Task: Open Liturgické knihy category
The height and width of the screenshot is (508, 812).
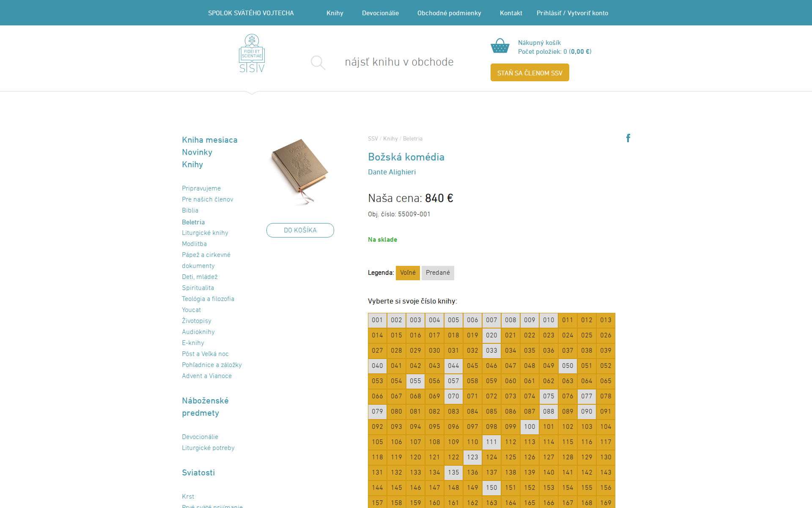Action: 205,233
